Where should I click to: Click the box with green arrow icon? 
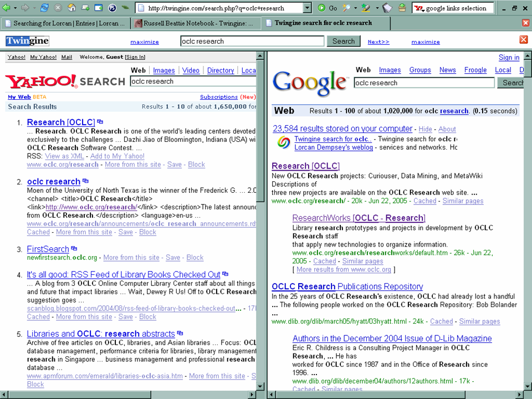tap(402, 7)
